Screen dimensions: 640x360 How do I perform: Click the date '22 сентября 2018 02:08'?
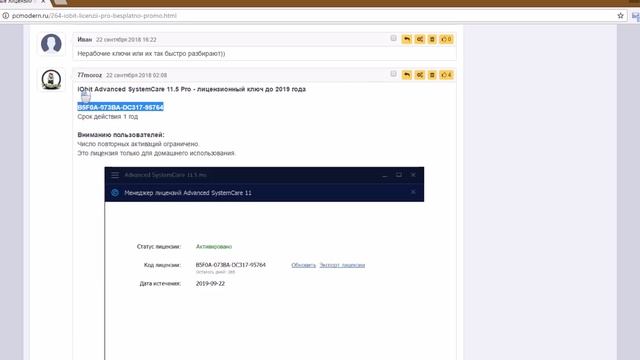[136, 75]
